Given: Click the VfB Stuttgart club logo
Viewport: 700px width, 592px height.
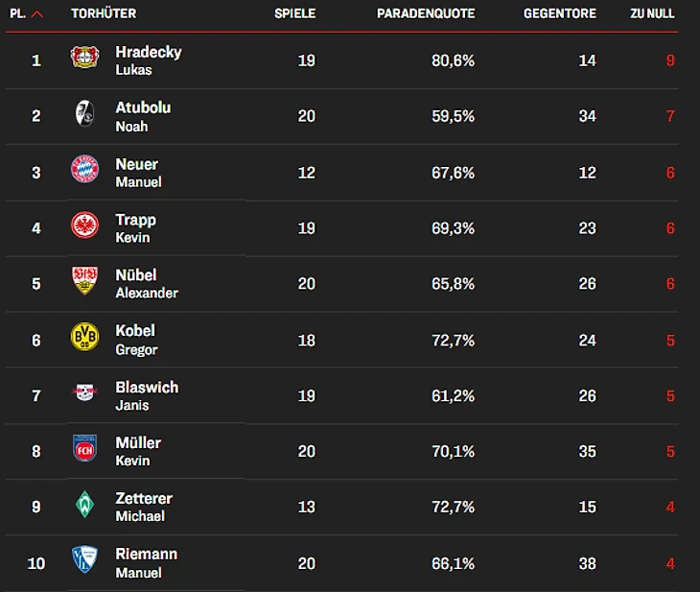Looking at the screenshot, I should 84,281.
